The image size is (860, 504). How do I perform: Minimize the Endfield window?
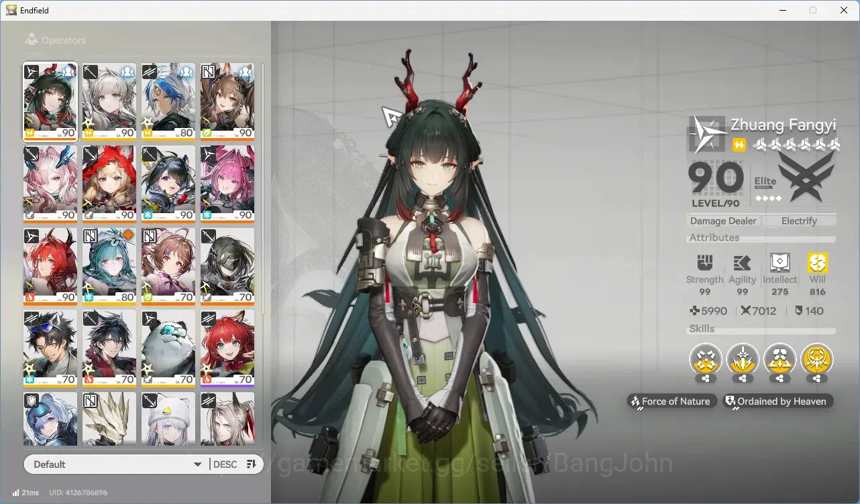(782, 10)
